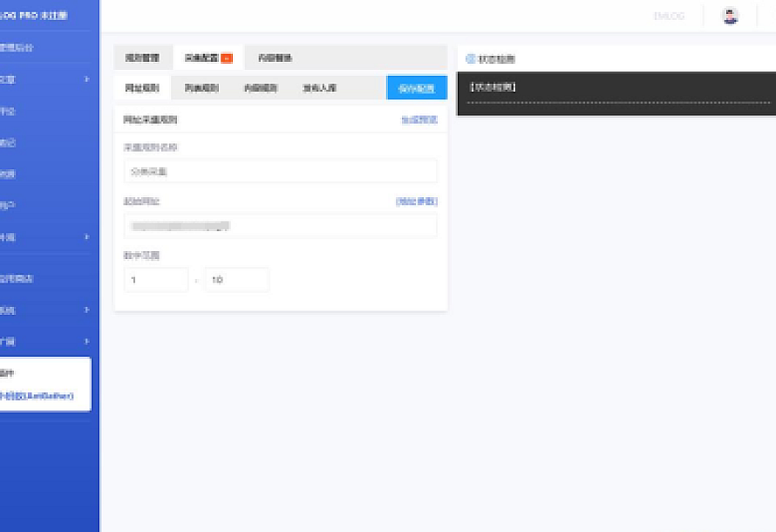The width and height of the screenshot is (776, 532).
Task: Switch to the 内容替换 tab
Action: 275,58
